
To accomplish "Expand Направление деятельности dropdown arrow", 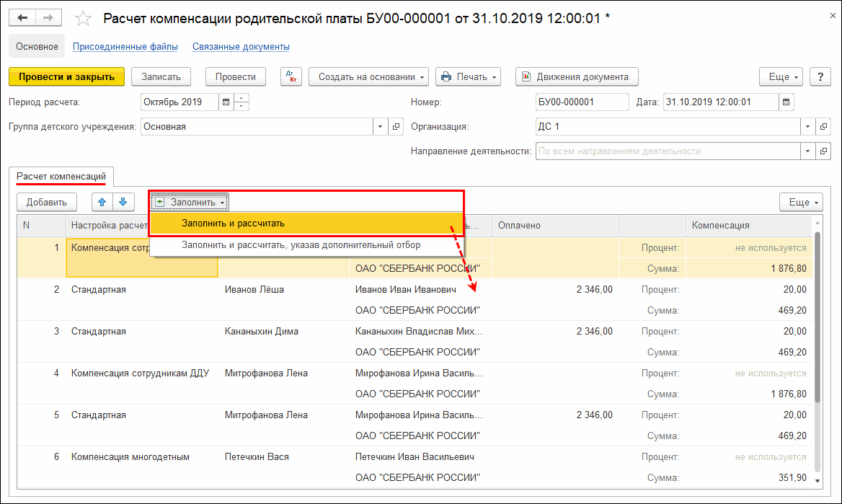I will [806, 151].
